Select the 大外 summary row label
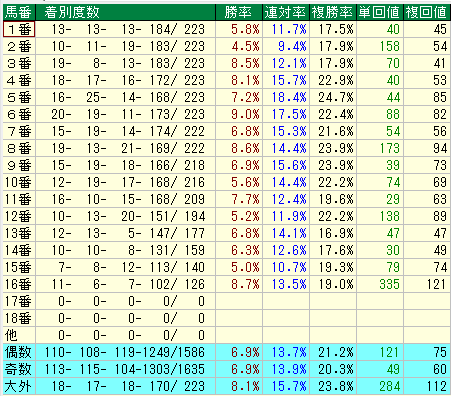Image resolution: width=451 pixels, height=396 pixels. [x=19, y=386]
